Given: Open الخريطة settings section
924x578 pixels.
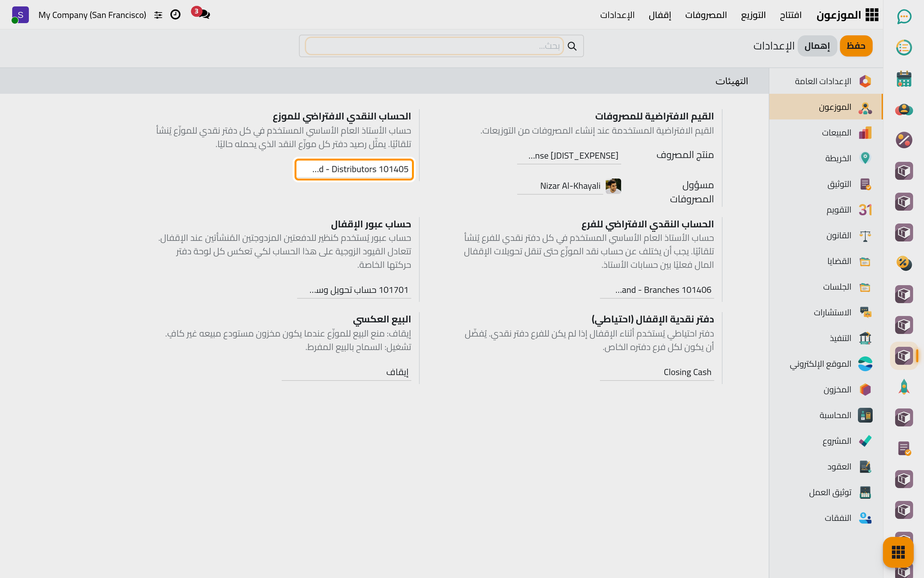Looking at the screenshot, I should point(826,158).
